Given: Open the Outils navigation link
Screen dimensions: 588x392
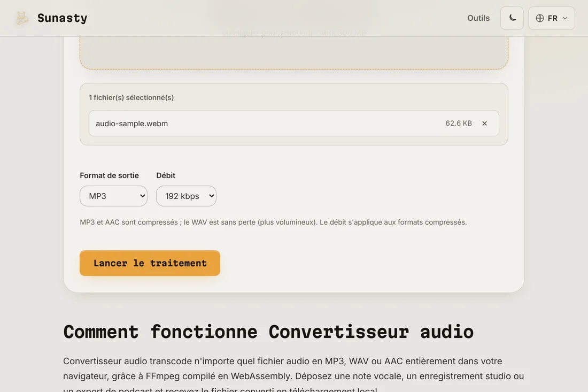Looking at the screenshot, I should pyautogui.click(x=478, y=18).
